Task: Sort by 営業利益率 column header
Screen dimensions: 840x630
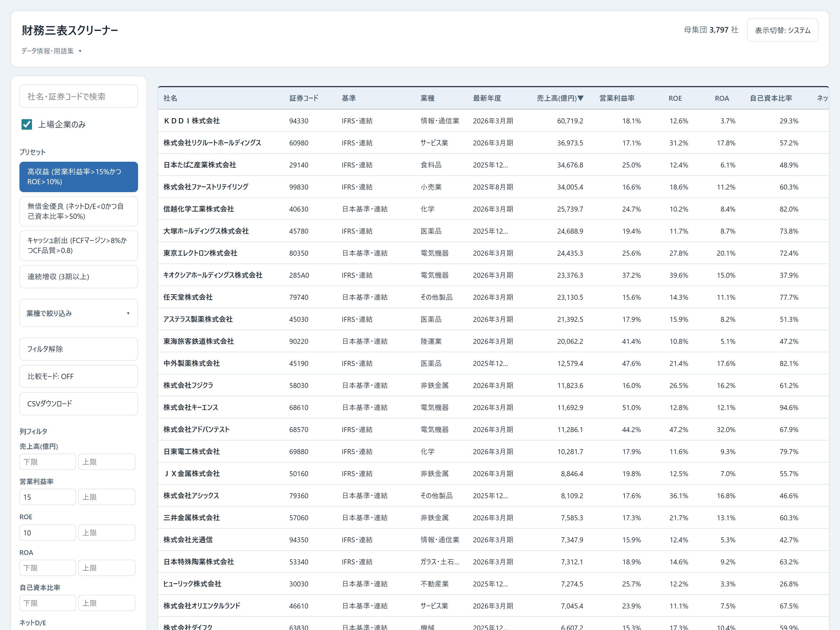Action: [617, 98]
